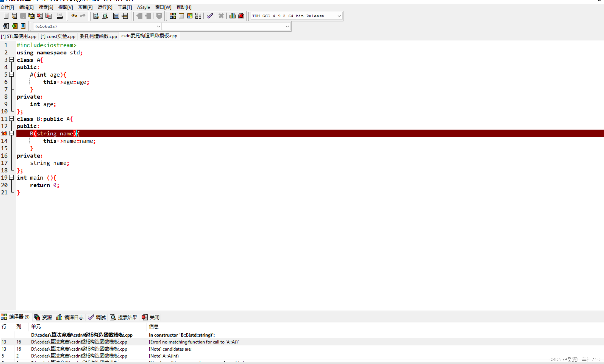Select the 'no matching function' error row
This screenshot has height=364, width=604.
coord(194,342)
